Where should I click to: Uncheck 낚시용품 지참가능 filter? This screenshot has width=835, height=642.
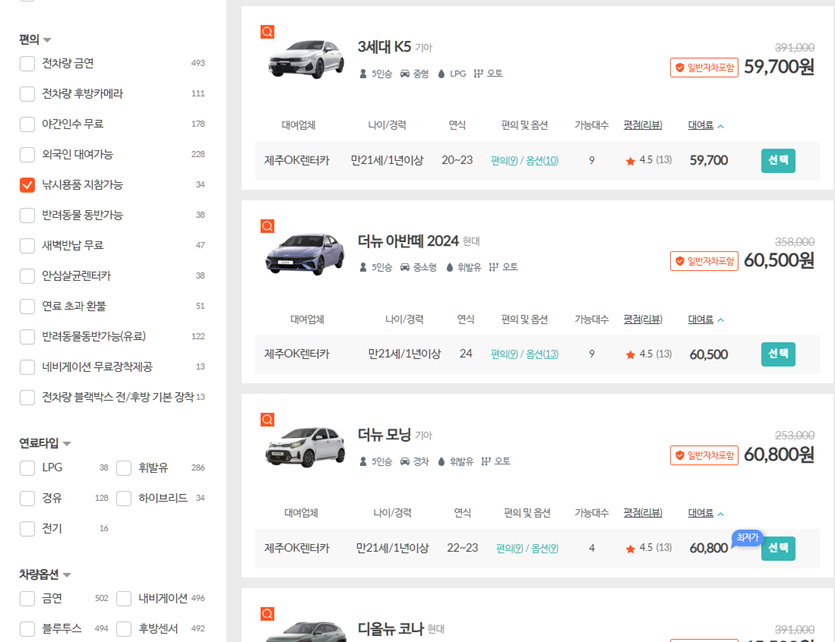[27, 185]
